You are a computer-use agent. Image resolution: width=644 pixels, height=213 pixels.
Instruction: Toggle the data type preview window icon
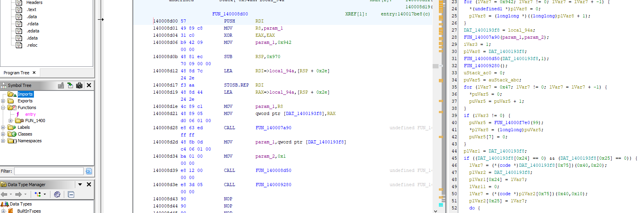57,194
